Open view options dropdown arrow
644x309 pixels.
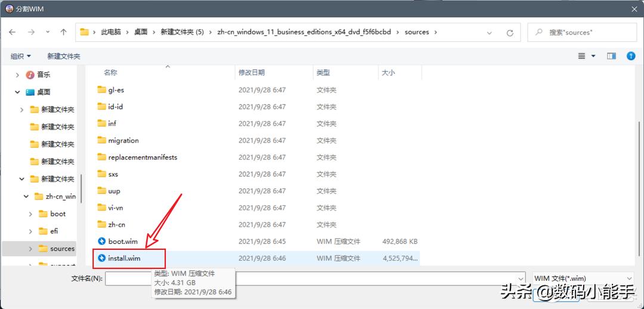(593, 56)
